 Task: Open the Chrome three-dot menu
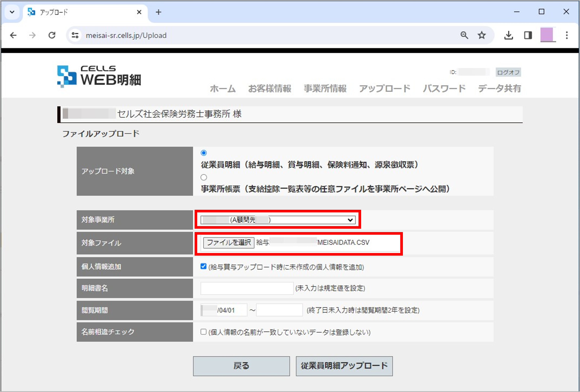pos(566,35)
